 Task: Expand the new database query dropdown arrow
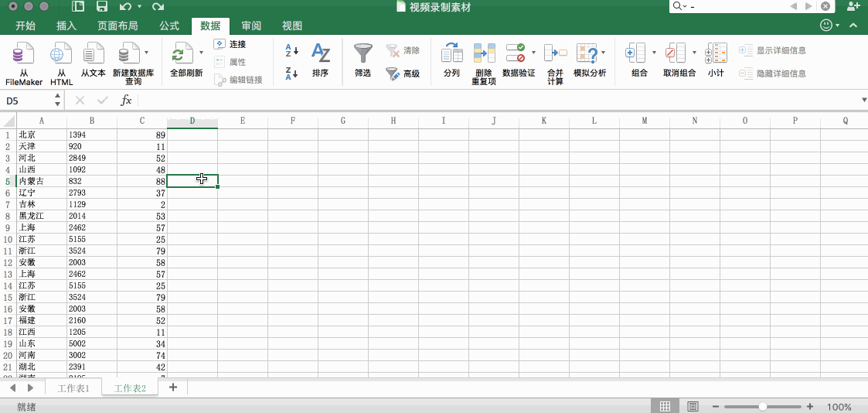coord(147,53)
